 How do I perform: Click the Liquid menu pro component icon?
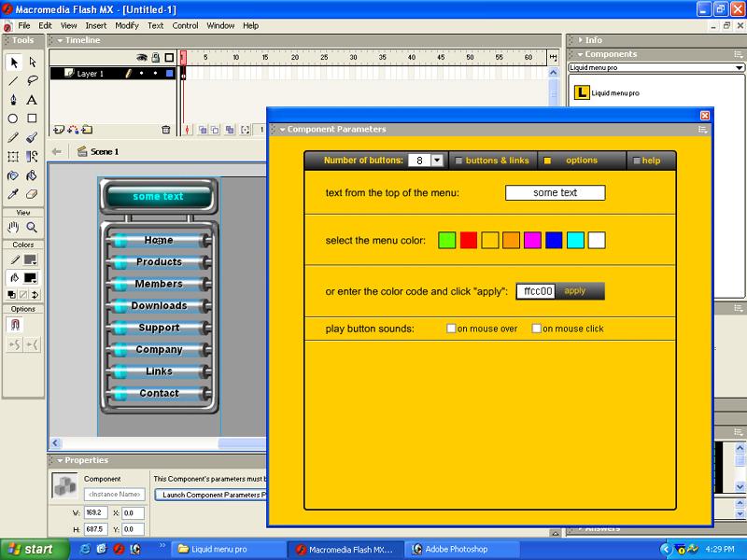pos(582,92)
